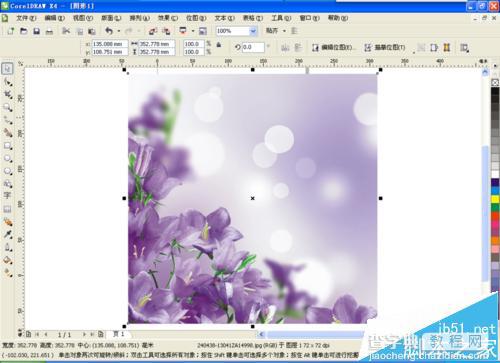Pick the white swatch in the palette
The height and width of the screenshot is (363, 500).
pos(495,174)
